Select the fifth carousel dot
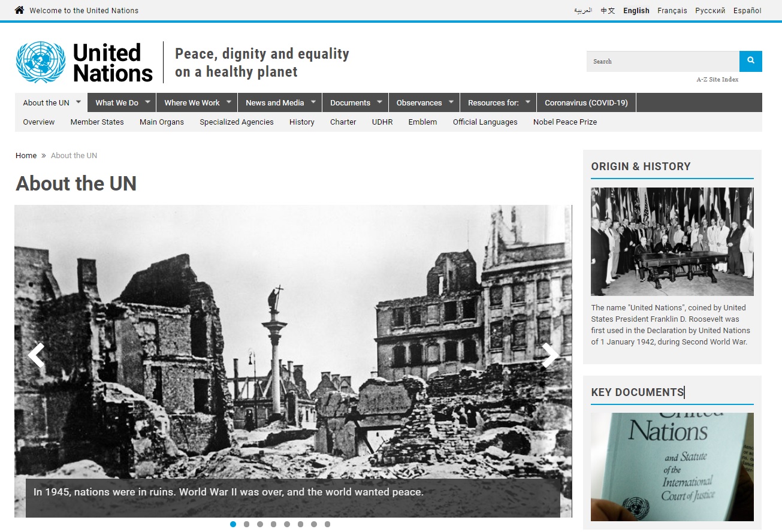This screenshot has height=532, width=782. (287, 524)
